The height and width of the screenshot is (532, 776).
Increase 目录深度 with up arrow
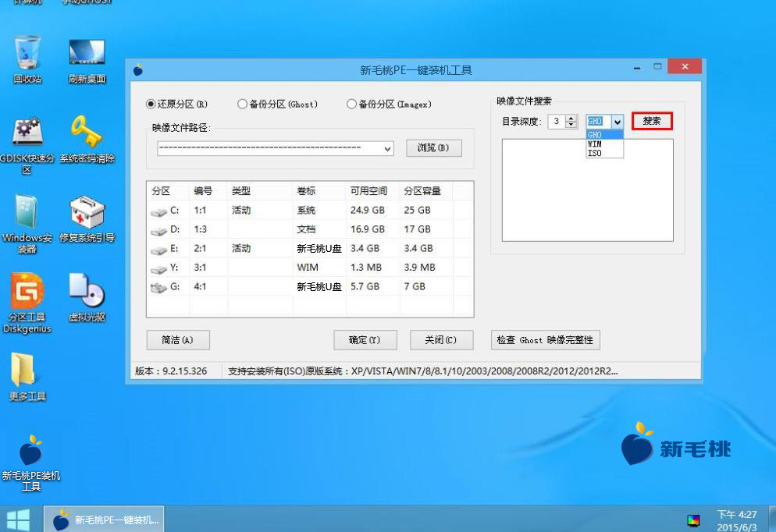click(571, 118)
